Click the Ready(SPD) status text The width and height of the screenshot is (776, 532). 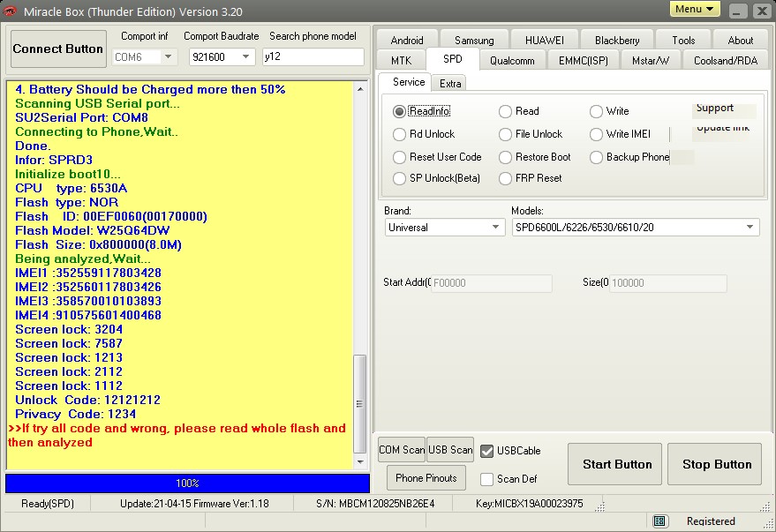48,504
